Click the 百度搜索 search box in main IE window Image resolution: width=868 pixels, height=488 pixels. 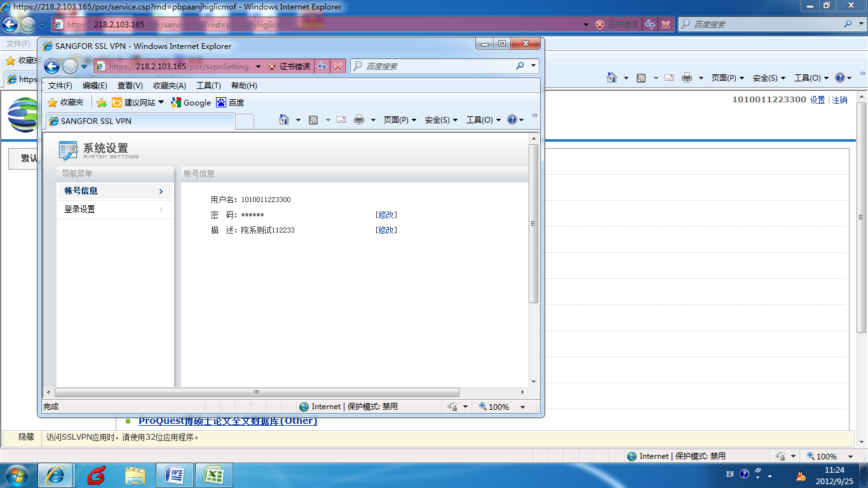[x=760, y=24]
